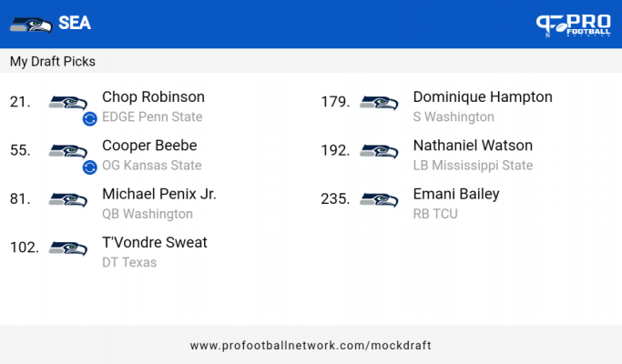The image size is (622, 364).
Task: Click the Seahawks logo in the blue header
Action: 31,25
